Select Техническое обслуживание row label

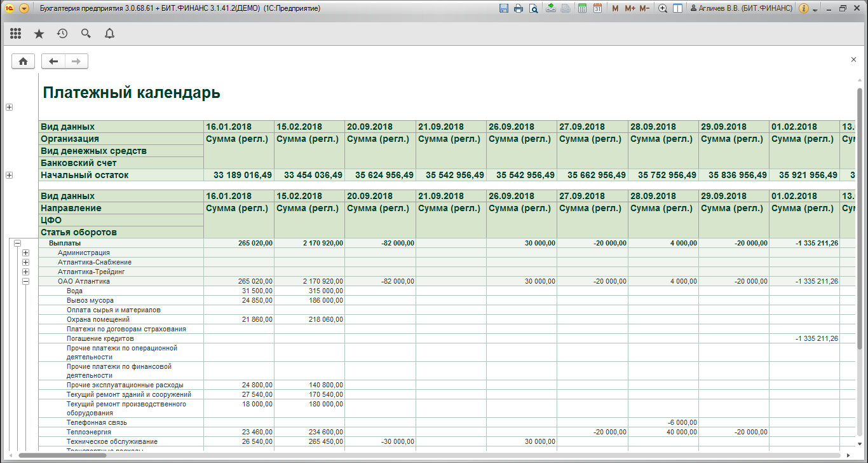[x=112, y=441]
